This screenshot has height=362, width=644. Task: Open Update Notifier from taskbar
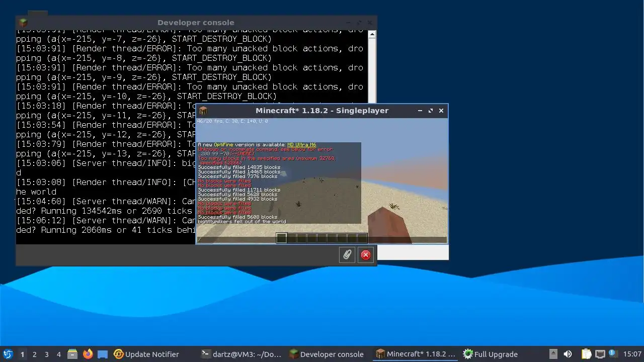click(x=146, y=354)
